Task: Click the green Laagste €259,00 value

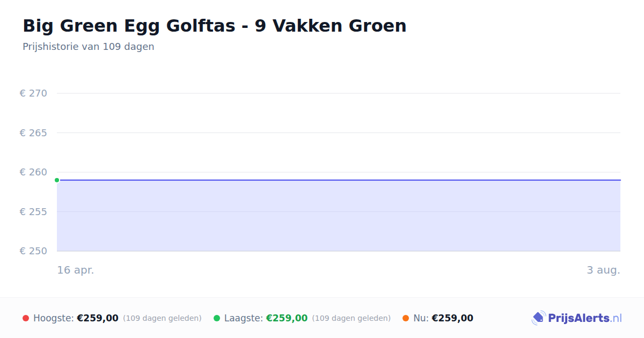Action: [287, 318]
